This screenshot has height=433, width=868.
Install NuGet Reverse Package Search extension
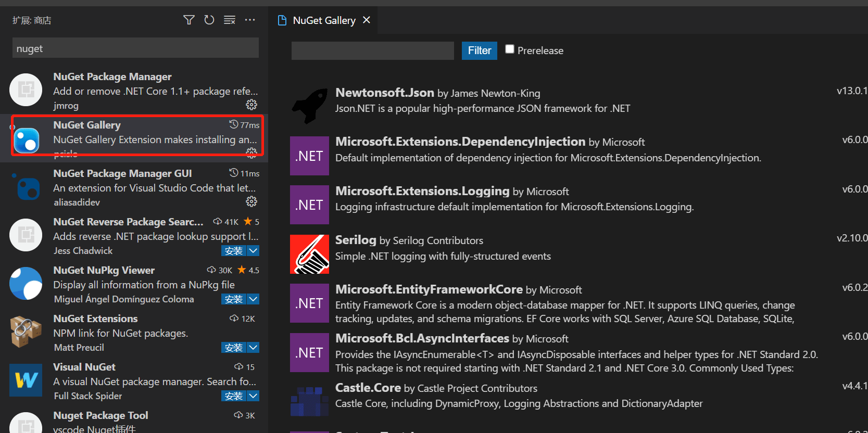coord(234,250)
